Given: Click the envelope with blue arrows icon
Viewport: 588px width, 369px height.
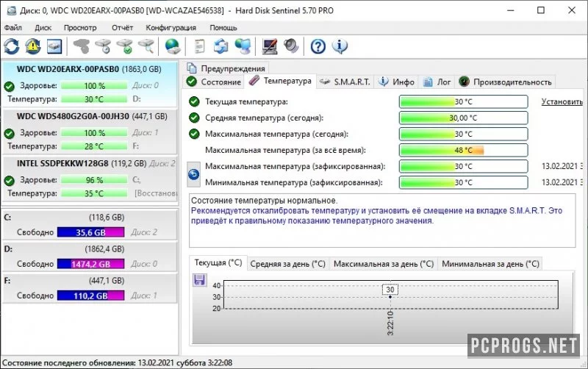Looking at the screenshot, I should [x=221, y=46].
